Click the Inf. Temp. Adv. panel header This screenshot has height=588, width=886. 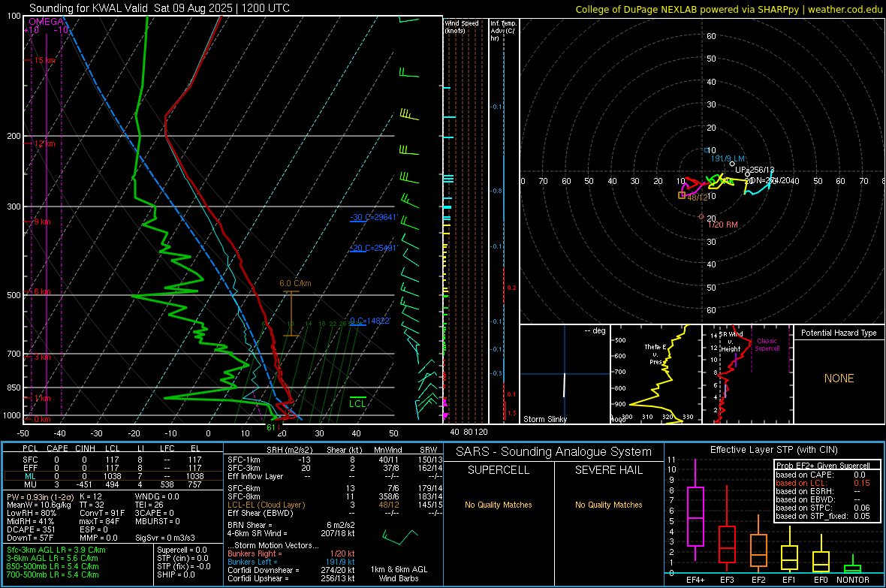tap(503, 31)
